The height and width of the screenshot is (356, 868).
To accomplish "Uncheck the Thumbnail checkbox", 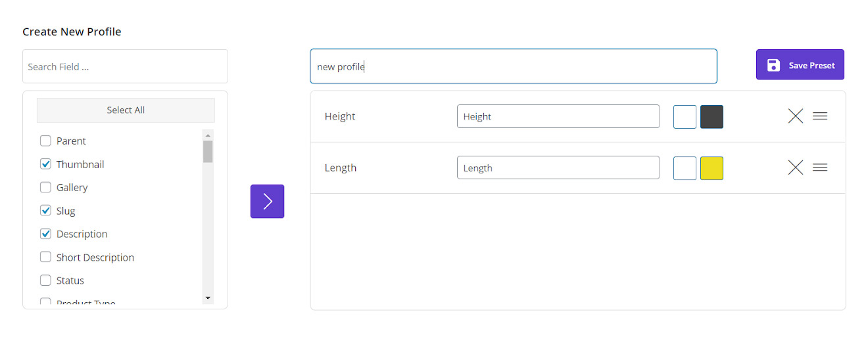I will [45, 164].
